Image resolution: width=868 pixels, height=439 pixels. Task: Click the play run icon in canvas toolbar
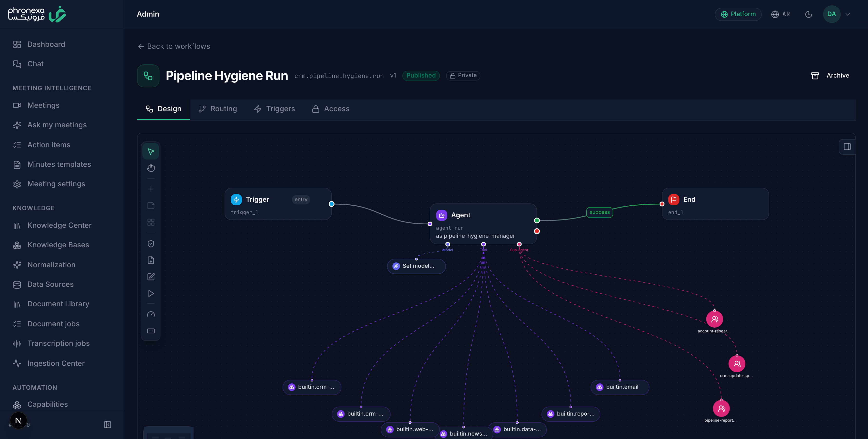pos(151,293)
